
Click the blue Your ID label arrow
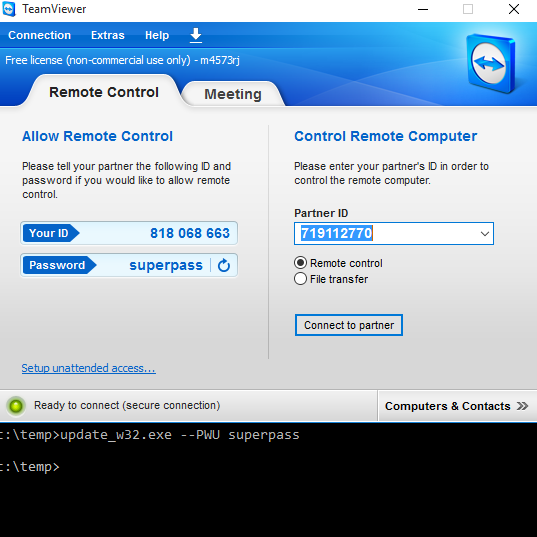(51, 233)
